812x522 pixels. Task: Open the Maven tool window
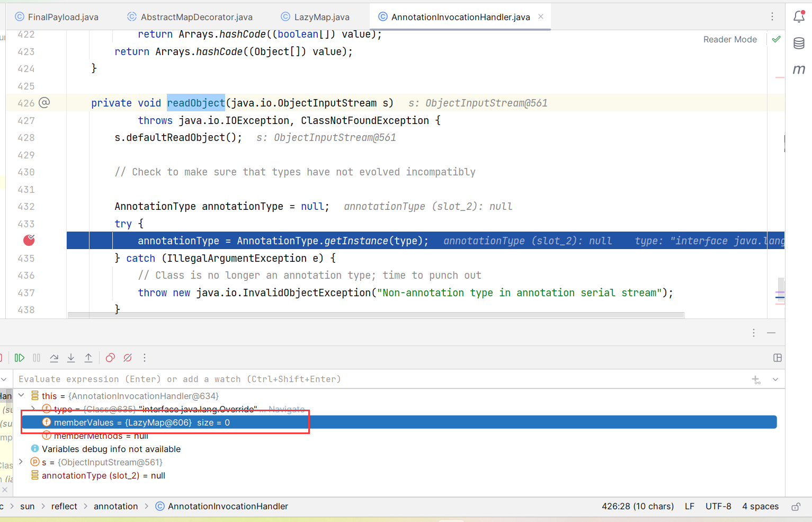coord(799,69)
